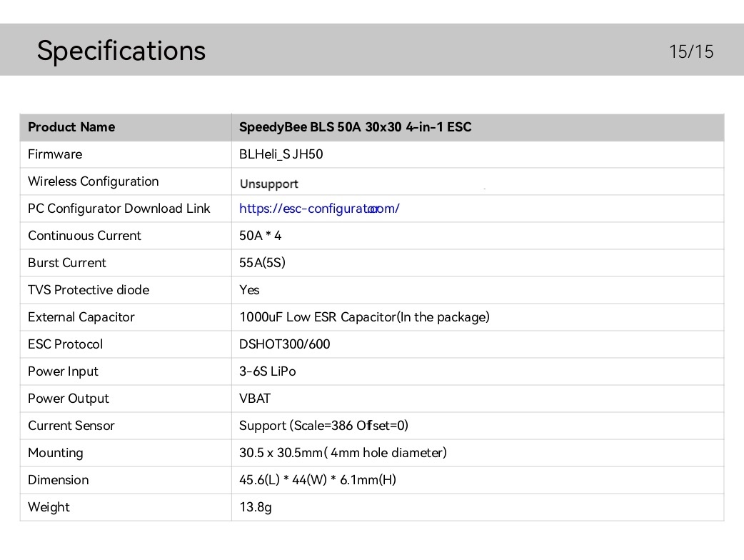The height and width of the screenshot is (560, 744).
Task: Select the Unsupport value text
Action: coord(269,184)
